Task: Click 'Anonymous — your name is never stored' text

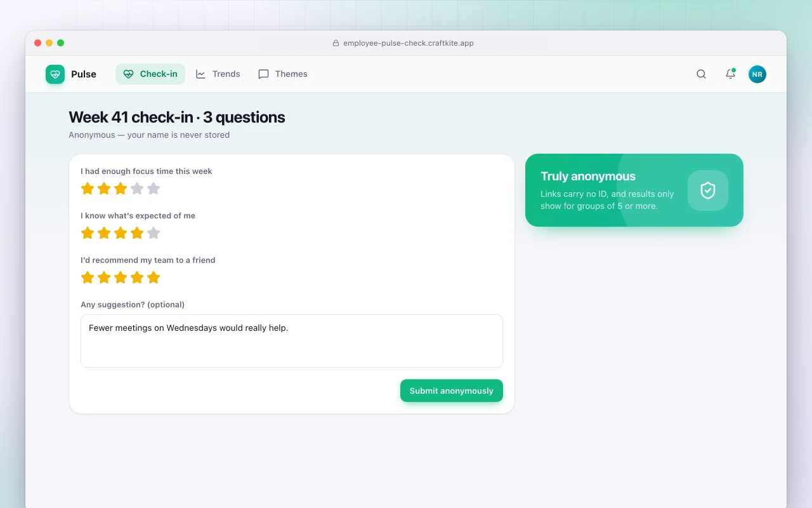Action: pos(149,135)
